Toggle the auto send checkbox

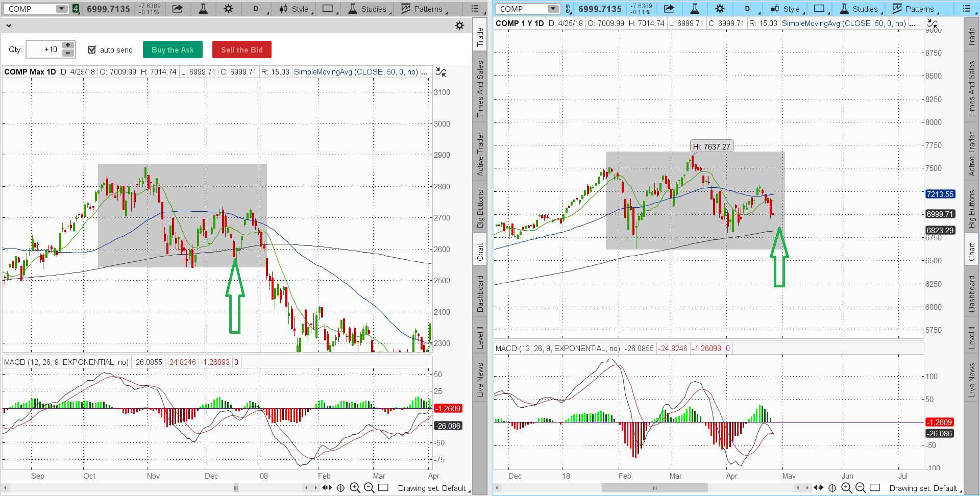pos(92,49)
